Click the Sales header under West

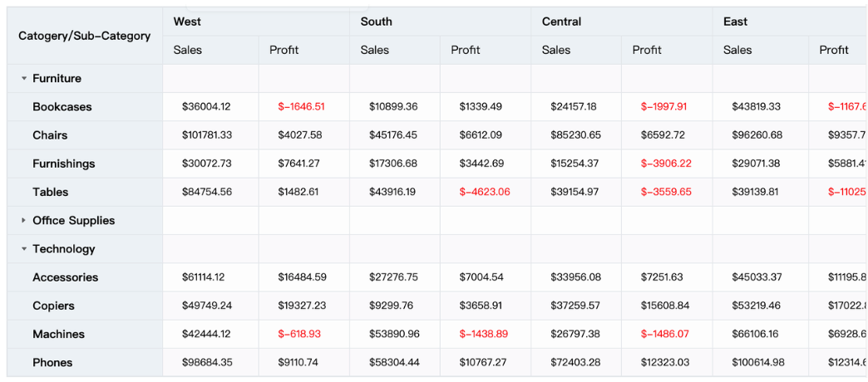pyautogui.click(x=188, y=50)
